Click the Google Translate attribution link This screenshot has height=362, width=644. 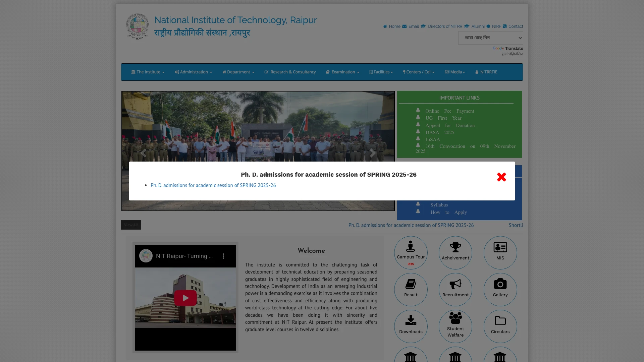[x=508, y=49]
